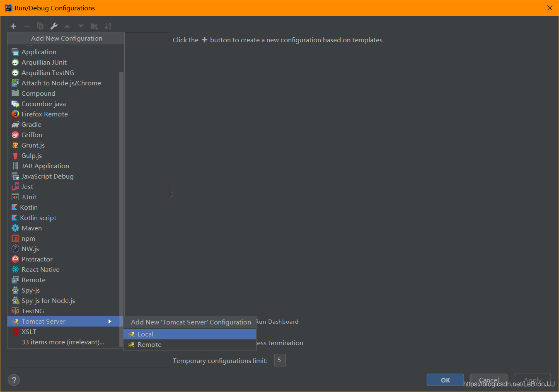Click the Move Down arrow icon

[x=81, y=26]
